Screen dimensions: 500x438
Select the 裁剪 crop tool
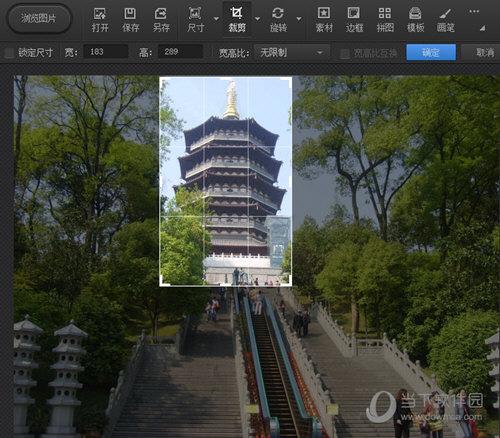237,20
